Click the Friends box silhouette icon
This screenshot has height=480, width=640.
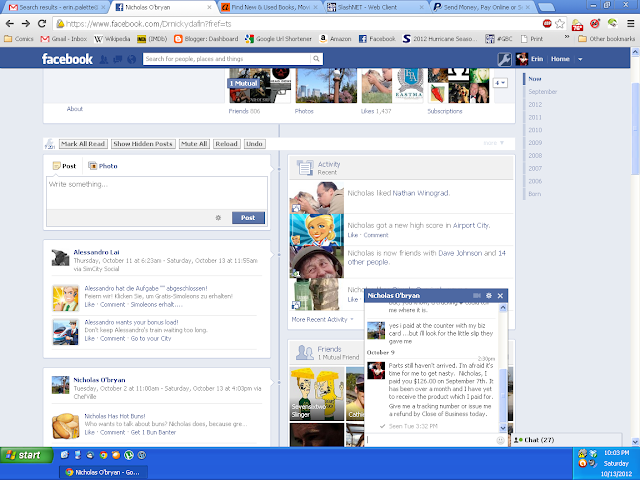305,352
